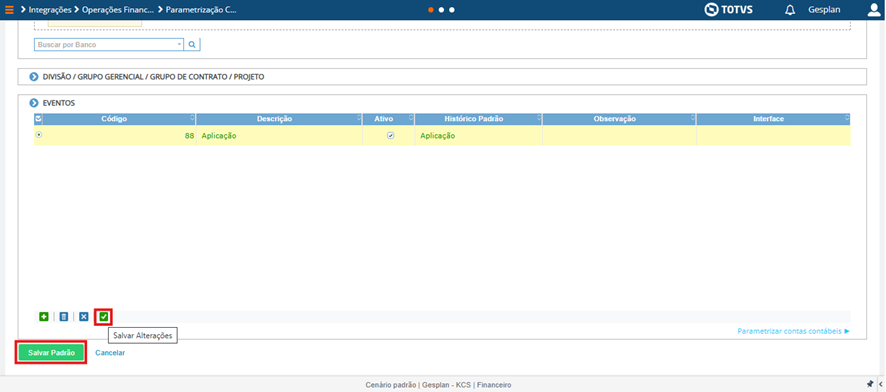Image resolution: width=886 pixels, height=392 pixels.
Task: Pin the footer bar with the pin icon
Action: 870,384
